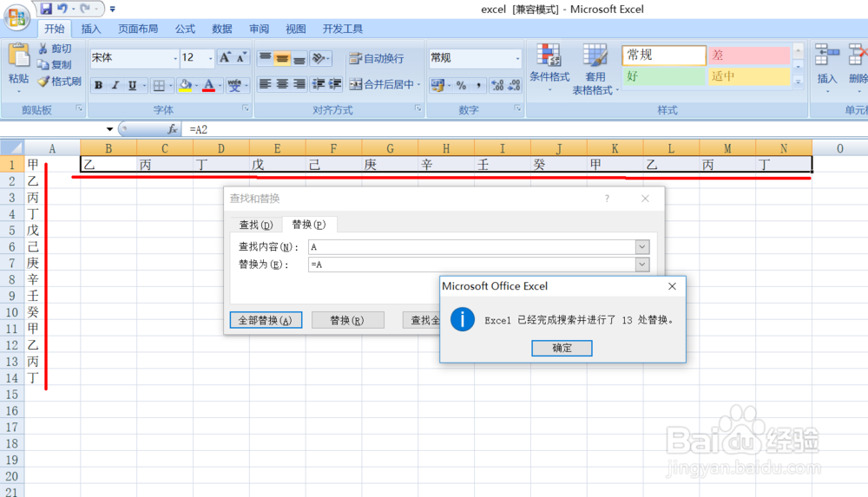
Task: Click the 替换为 input field
Action: pos(471,265)
